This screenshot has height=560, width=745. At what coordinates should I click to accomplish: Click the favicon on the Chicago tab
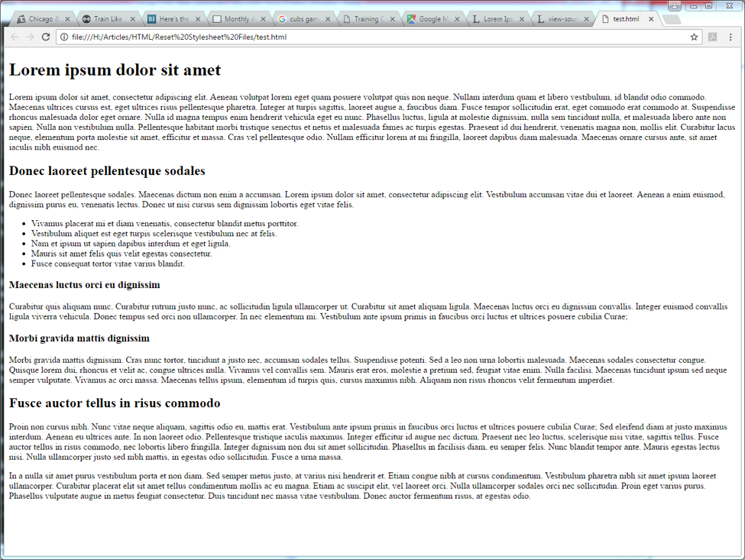(21, 19)
